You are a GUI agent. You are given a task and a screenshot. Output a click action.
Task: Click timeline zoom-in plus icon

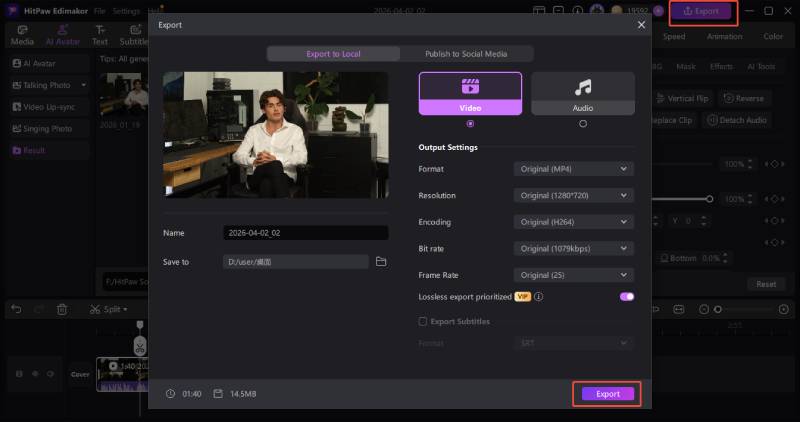click(x=784, y=309)
